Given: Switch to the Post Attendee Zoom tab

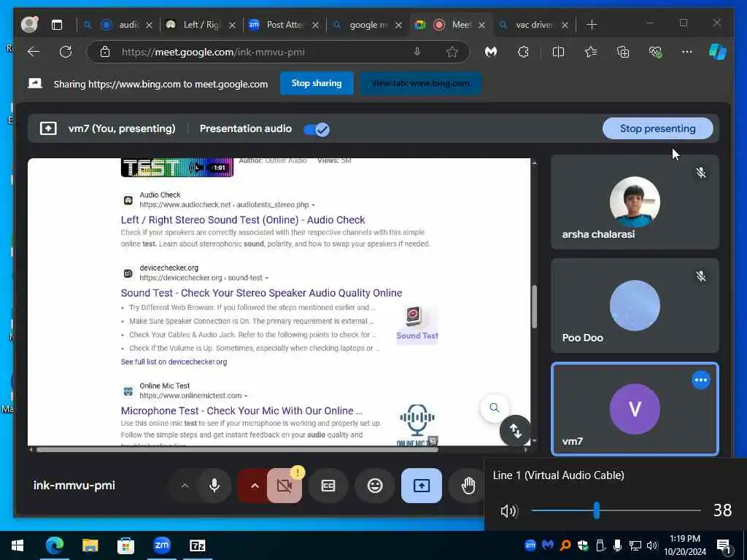Looking at the screenshot, I should [x=285, y=25].
